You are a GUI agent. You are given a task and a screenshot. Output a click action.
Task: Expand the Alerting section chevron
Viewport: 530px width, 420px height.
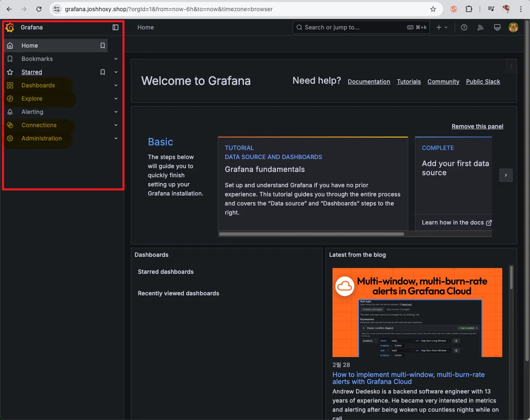click(116, 112)
